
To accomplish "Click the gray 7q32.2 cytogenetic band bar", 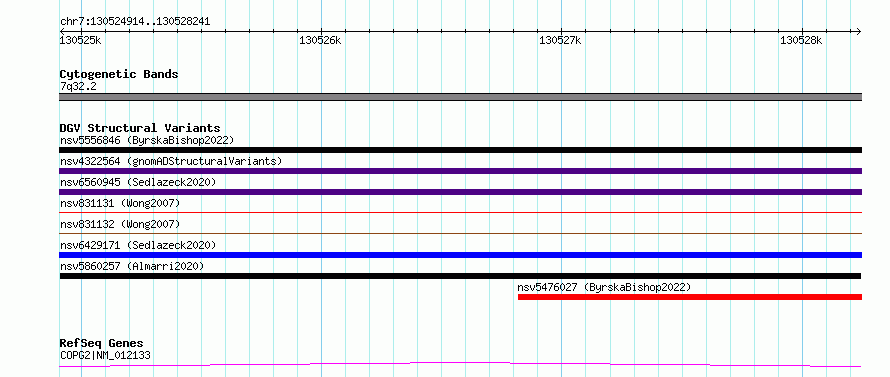I will click(x=460, y=97).
